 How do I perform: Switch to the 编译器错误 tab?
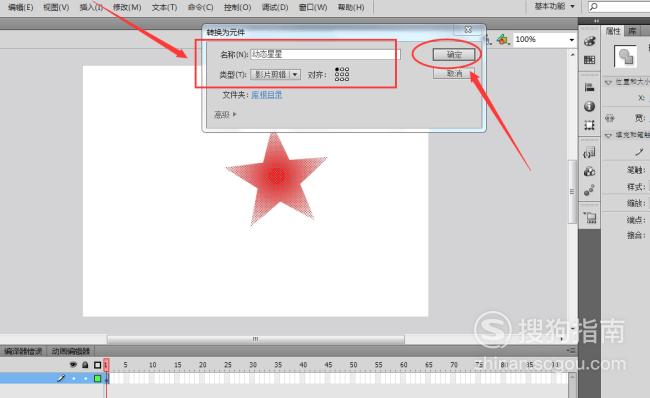coord(23,351)
